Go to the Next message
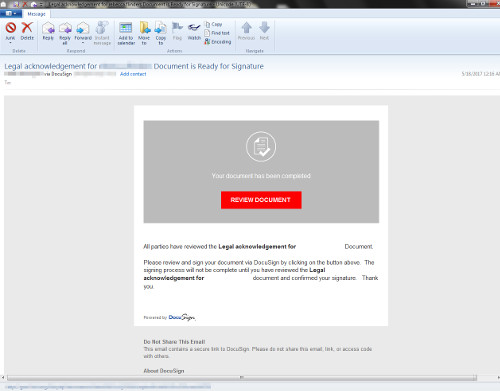 pos(264,31)
